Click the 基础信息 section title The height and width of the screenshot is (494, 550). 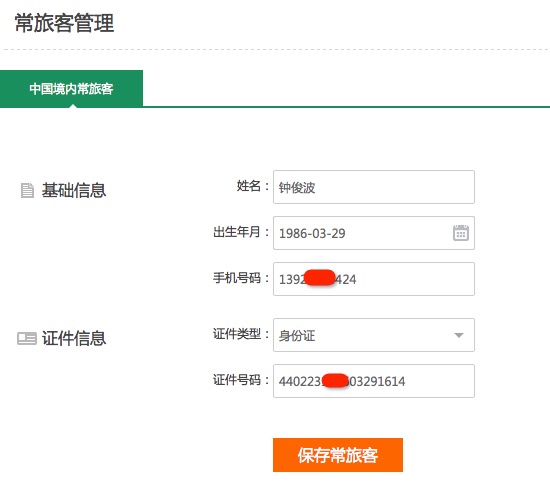pyautogui.click(x=74, y=191)
